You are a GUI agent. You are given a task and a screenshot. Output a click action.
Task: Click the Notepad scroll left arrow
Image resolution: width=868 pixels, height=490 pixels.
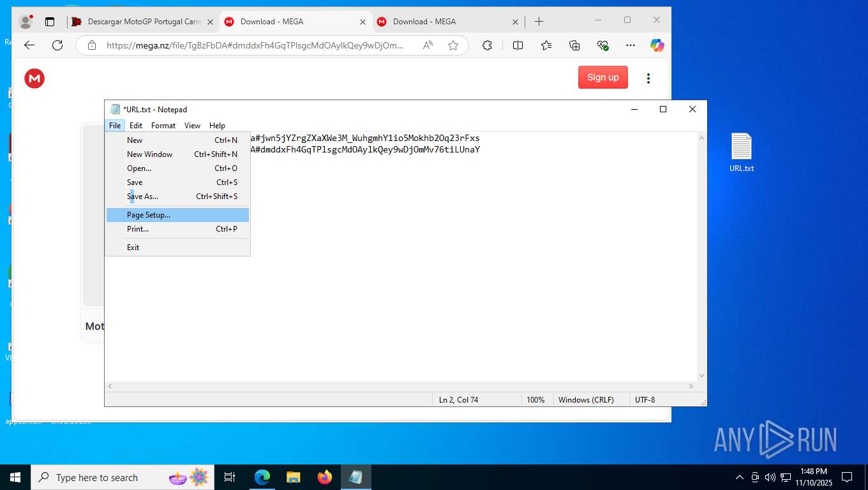(110, 387)
